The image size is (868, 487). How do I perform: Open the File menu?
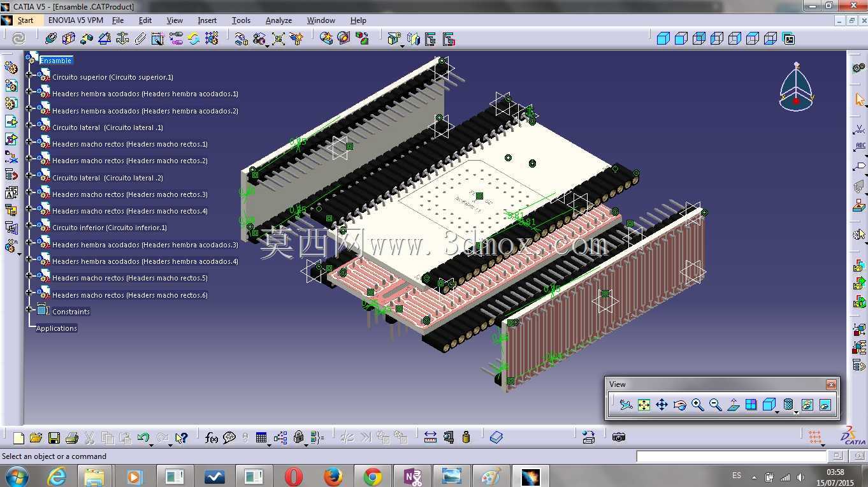pyautogui.click(x=118, y=20)
